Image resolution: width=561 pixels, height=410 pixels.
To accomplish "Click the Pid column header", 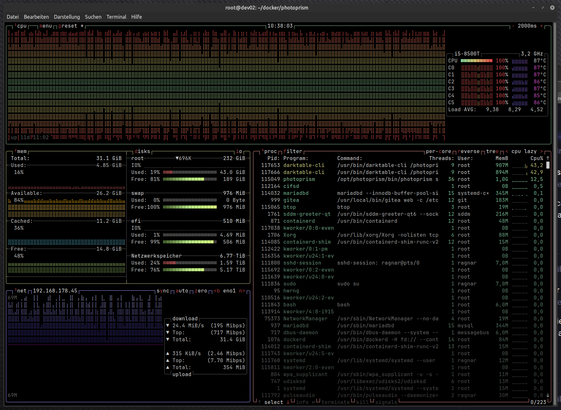I will coord(274,158).
